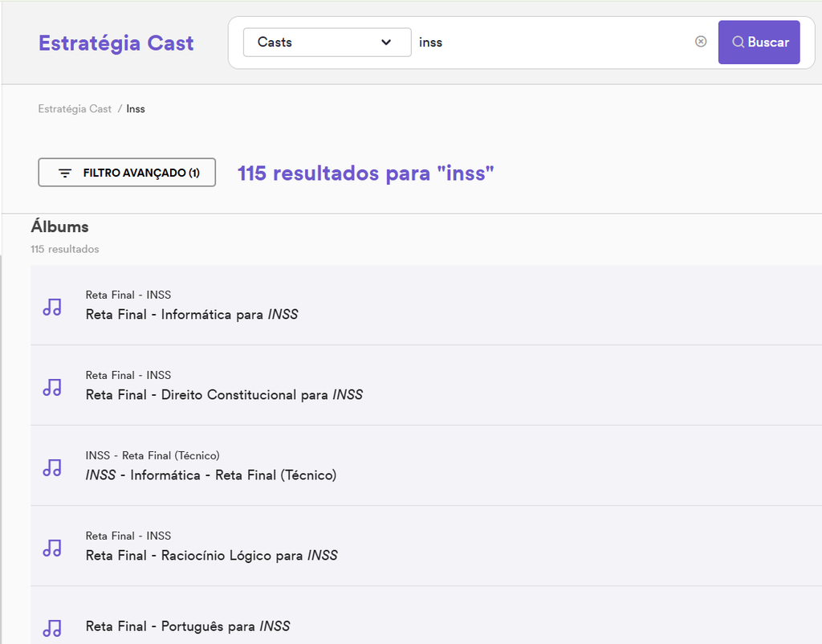This screenshot has width=822, height=644.
Task: Select the Inss breadcrumb item
Action: tap(135, 109)
